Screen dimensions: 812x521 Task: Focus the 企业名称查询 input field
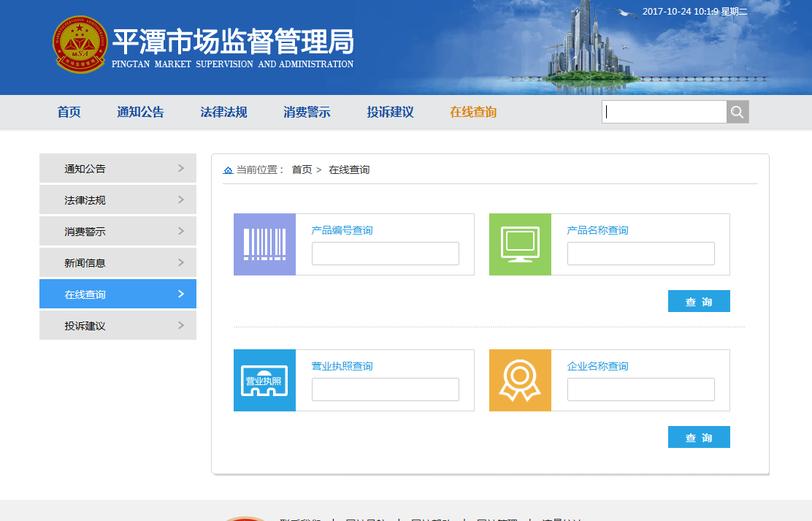[640, 389]
